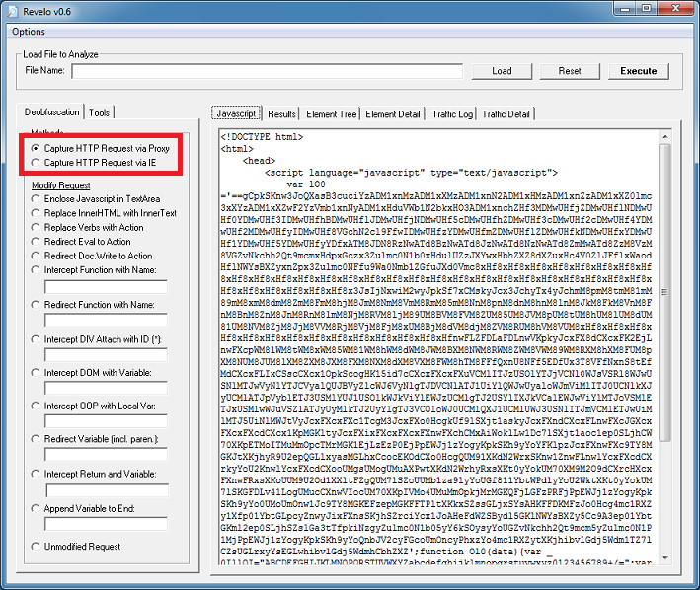
Task: Open the Element Detail tab
Action: 393,114
